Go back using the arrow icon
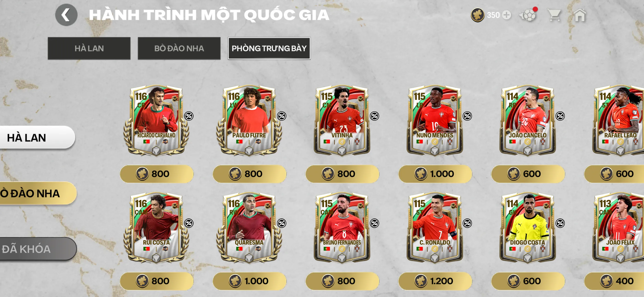 tap(66, 15)
